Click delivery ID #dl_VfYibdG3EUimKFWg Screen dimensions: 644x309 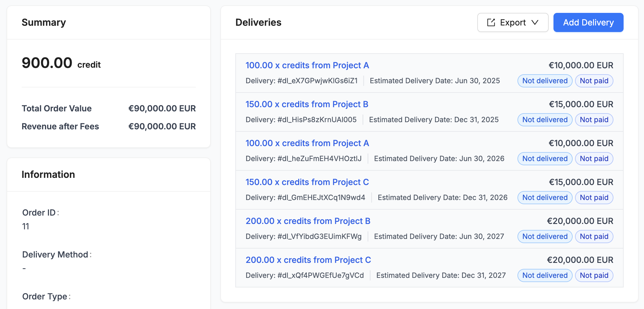coord(319,237)
